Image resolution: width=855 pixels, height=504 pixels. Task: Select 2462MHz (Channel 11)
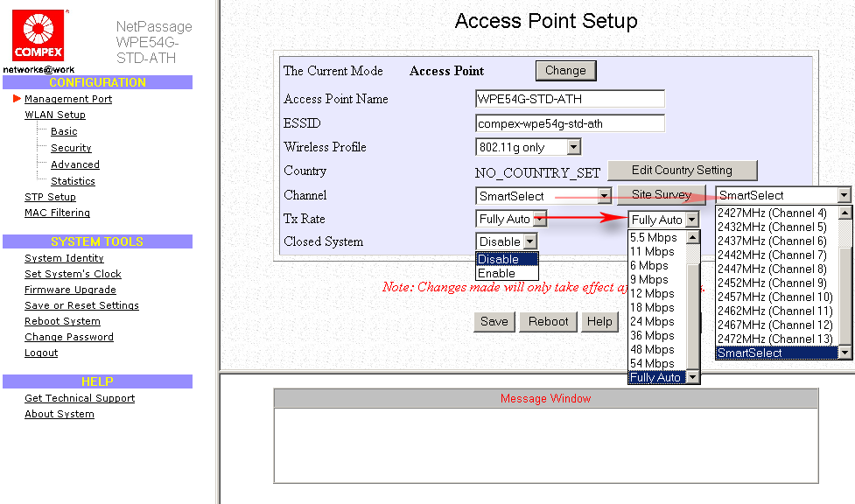tap(776, 311)
